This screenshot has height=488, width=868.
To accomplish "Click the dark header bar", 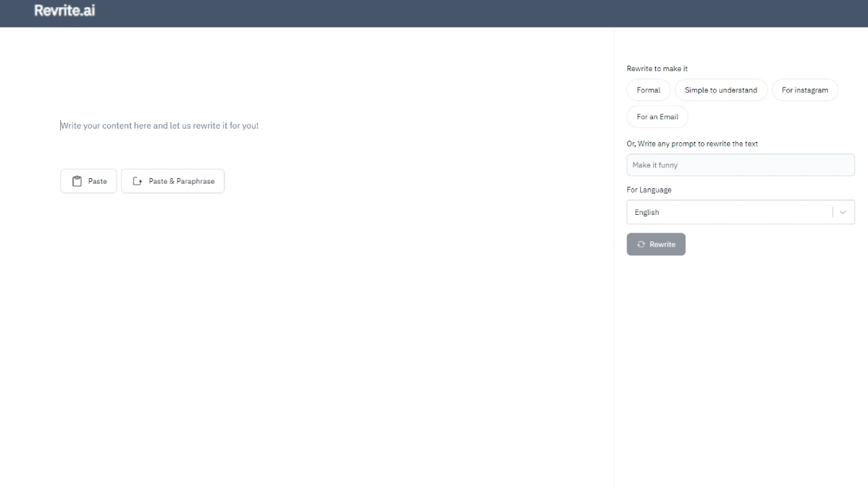I will (x=434, y=13).
